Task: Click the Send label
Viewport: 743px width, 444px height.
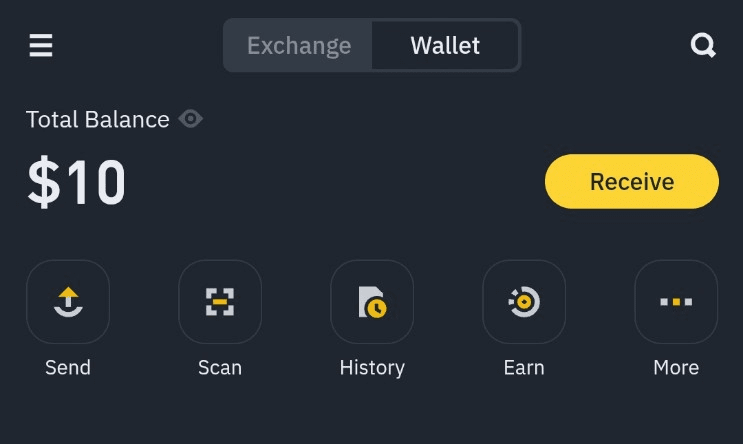Action: click(68, 367)
